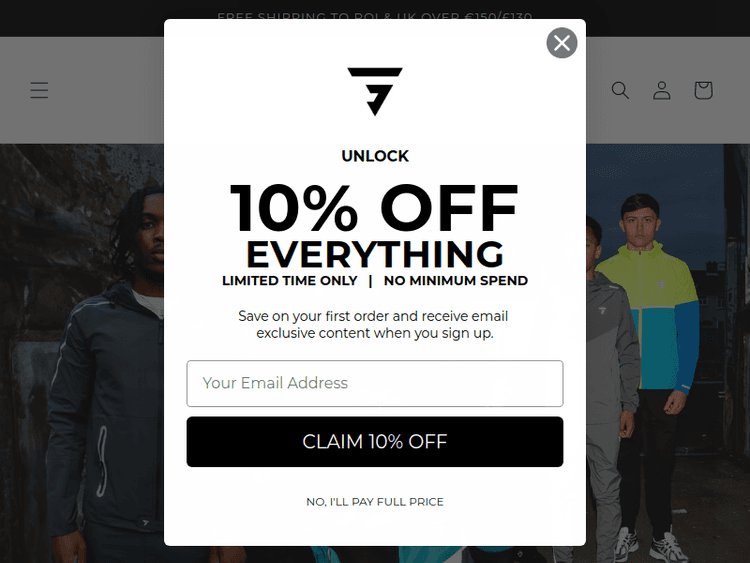Focus the Your Email Address field
This screenshot has height=563, width=750.
click(375, 383)
